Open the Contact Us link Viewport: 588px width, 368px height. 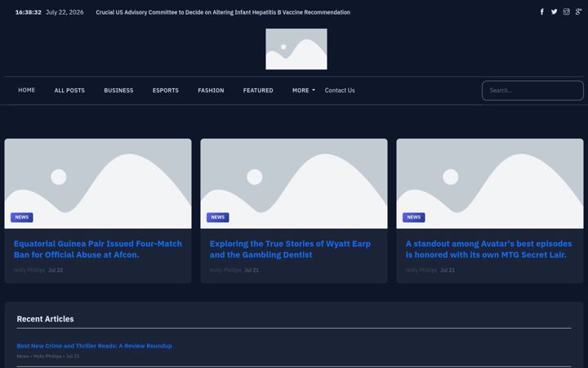(340, 91)
